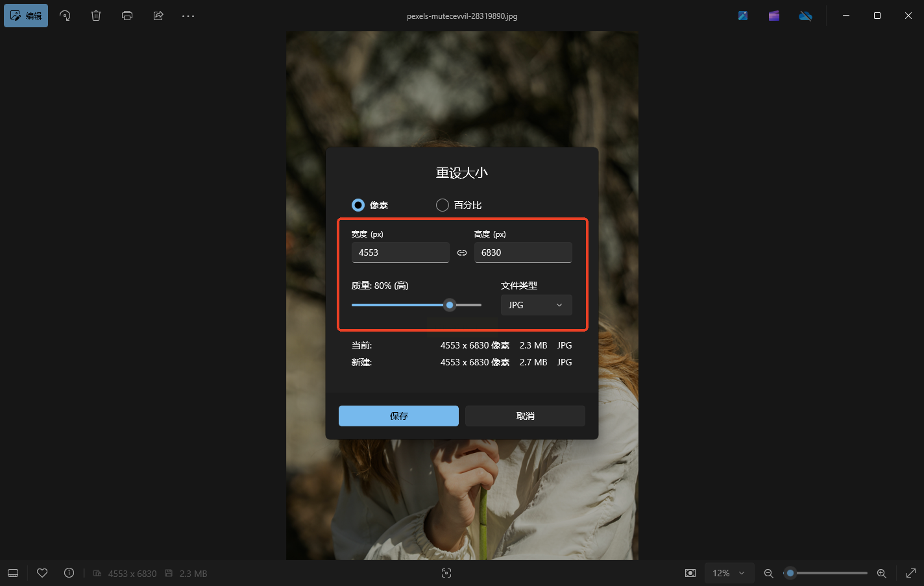Click the 保存 save button

point(398,416)
